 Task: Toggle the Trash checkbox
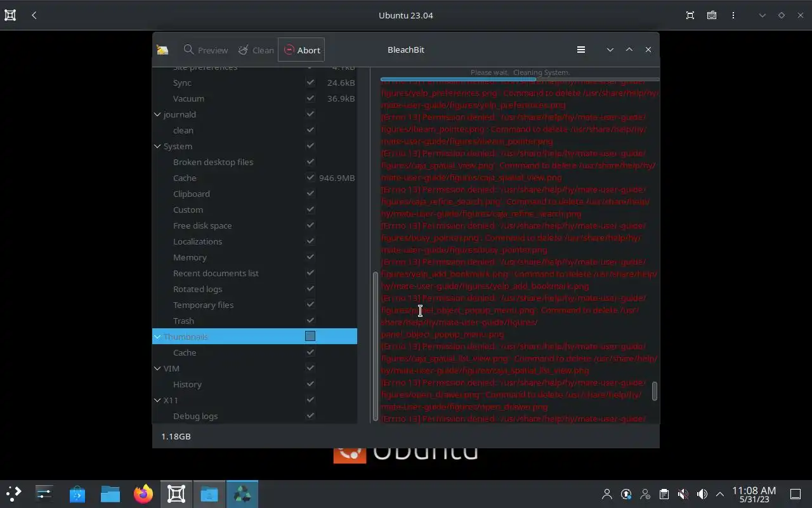click(x=310, y=321)
